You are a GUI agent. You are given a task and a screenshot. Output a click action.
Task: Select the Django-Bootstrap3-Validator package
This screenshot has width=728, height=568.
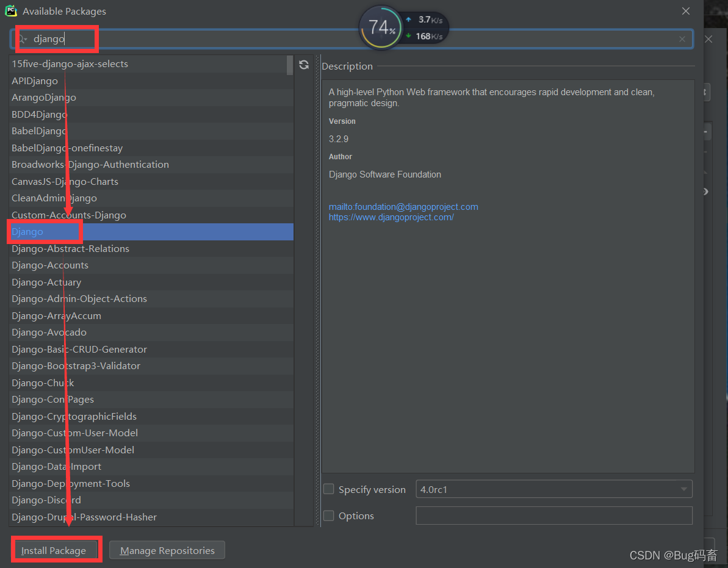[x=151, y=366]
